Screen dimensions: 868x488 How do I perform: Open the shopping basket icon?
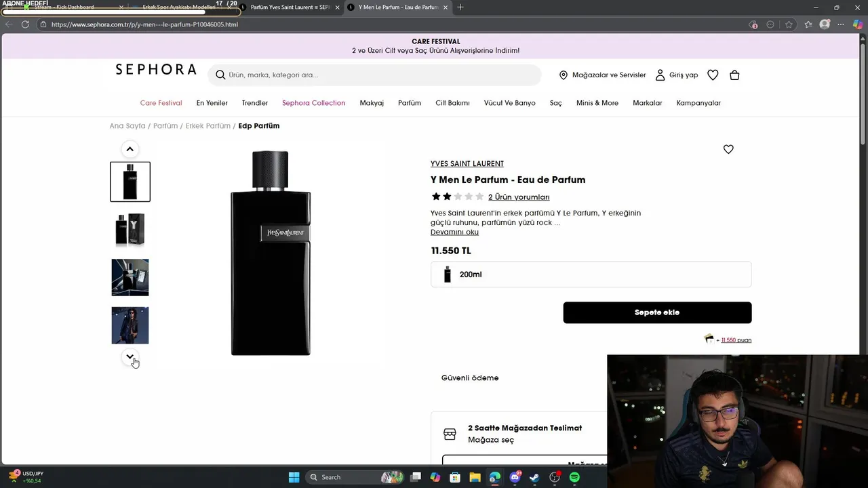pos(734,75)
